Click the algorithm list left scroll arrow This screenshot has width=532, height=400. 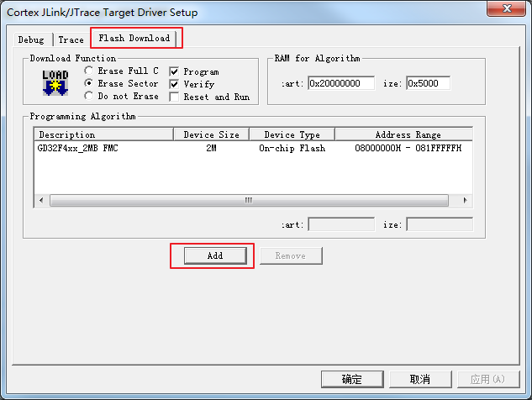pyautogui.click(x=41, y=200)
